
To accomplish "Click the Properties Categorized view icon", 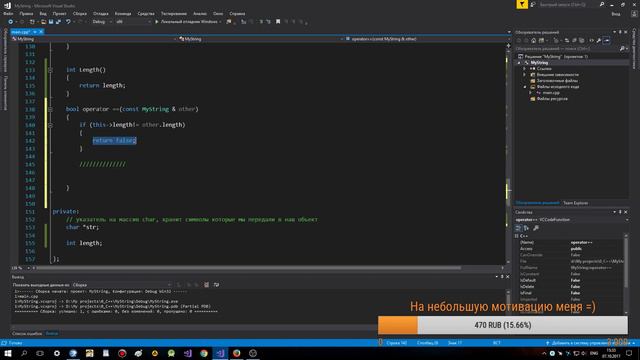I will (x=518, y=228).
